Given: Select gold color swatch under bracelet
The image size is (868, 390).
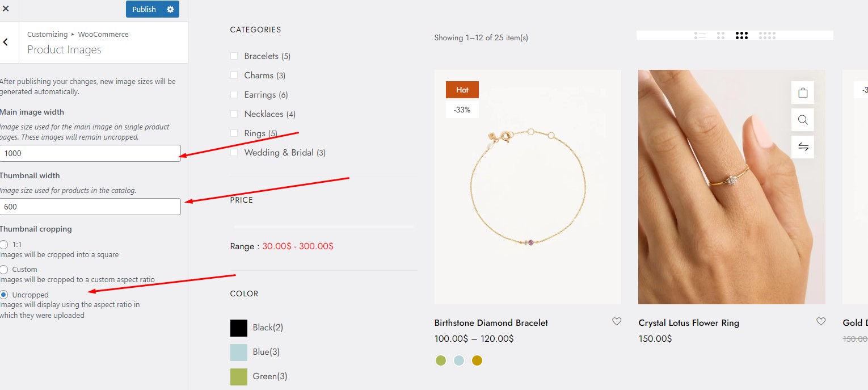Looking at the screenshot, I should pyautogui.click(x=477, y=360).
